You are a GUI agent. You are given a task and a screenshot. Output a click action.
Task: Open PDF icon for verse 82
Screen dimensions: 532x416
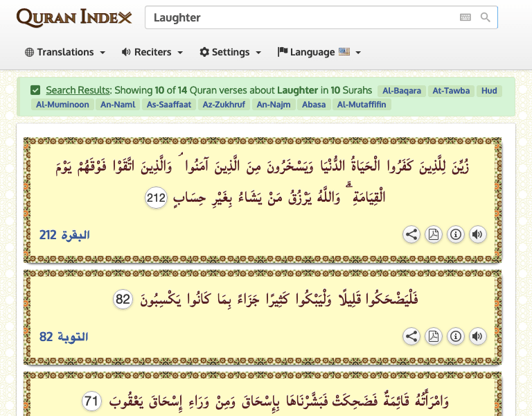434,337
